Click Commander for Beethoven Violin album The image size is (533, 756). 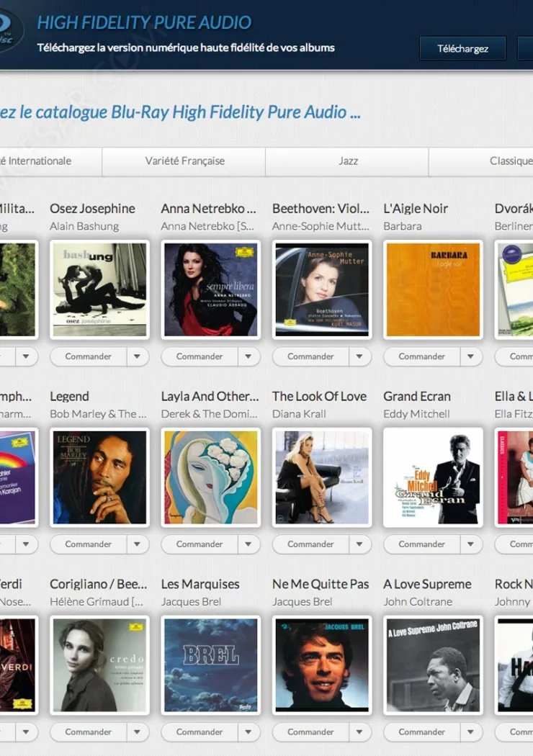click(x=310, y=356)
